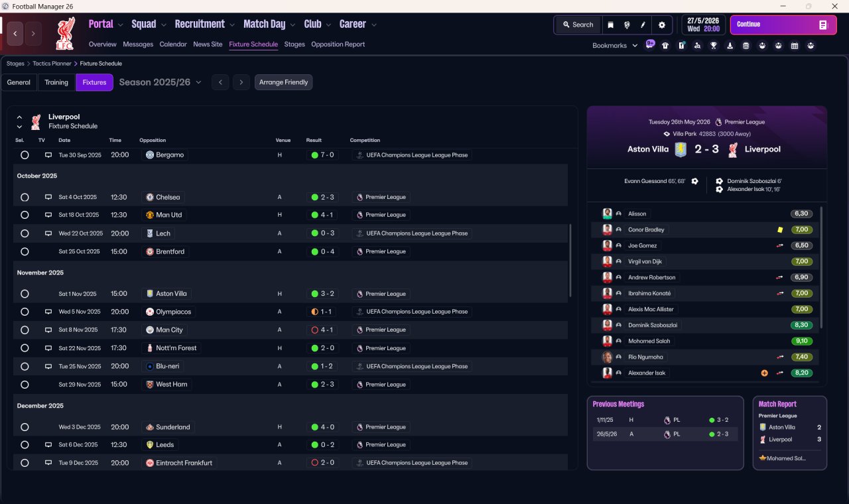Select the Lech fixture radio button
The width and height of the screenshot is (849, 504).
pos(25,233)
